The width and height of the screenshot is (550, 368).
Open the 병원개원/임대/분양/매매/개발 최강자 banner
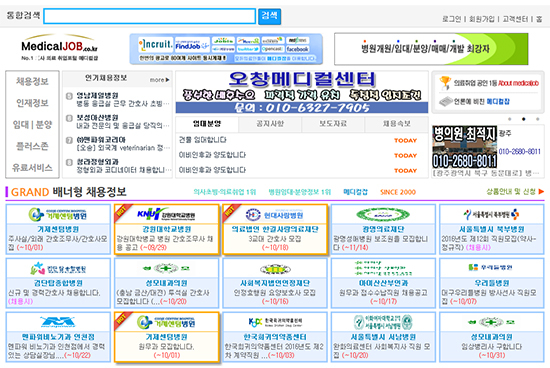click(431, 49)
